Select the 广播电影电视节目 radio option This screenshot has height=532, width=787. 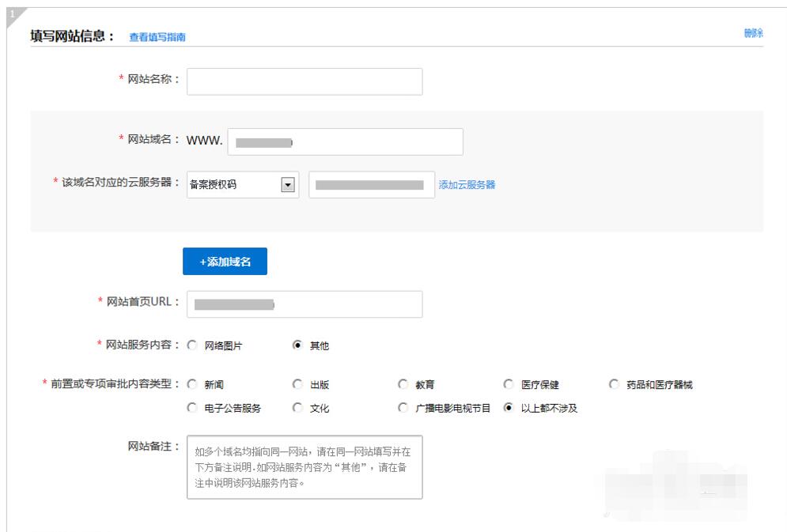403,409
